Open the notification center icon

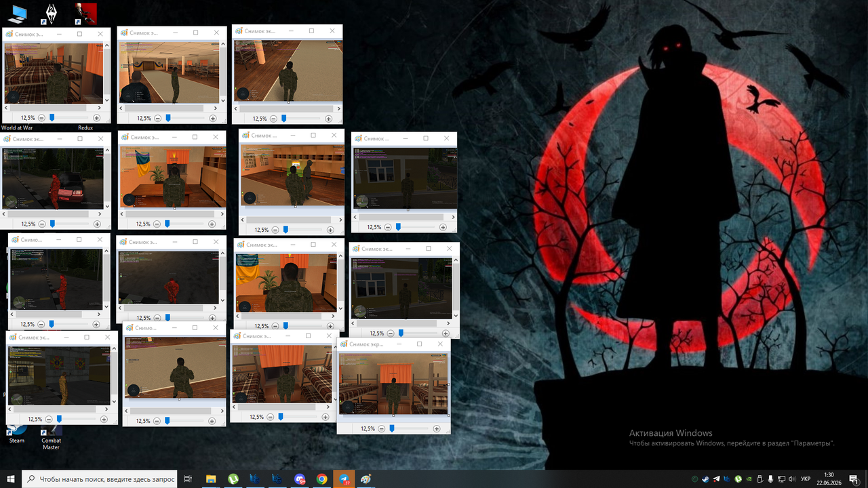click(x=853, y=479)
